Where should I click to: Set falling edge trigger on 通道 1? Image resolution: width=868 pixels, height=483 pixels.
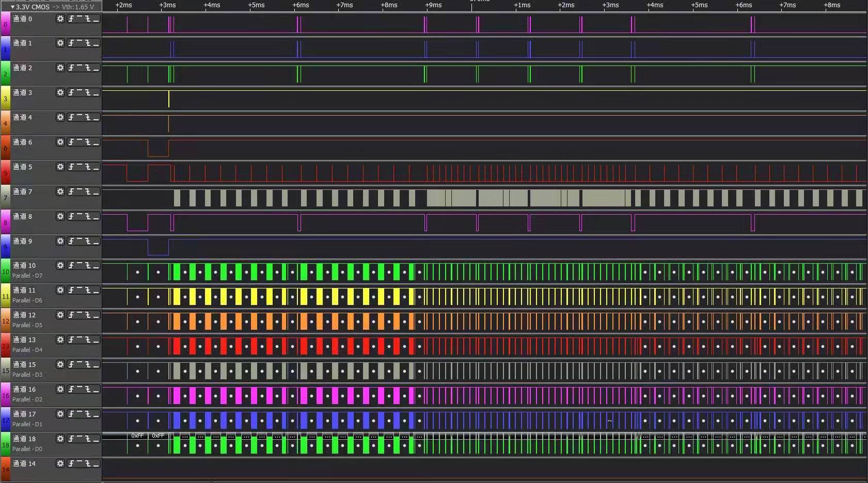[88, 43]
